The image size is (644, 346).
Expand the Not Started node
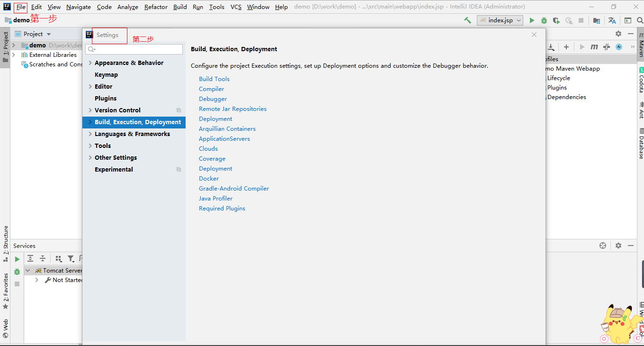[x=37, y=280]
